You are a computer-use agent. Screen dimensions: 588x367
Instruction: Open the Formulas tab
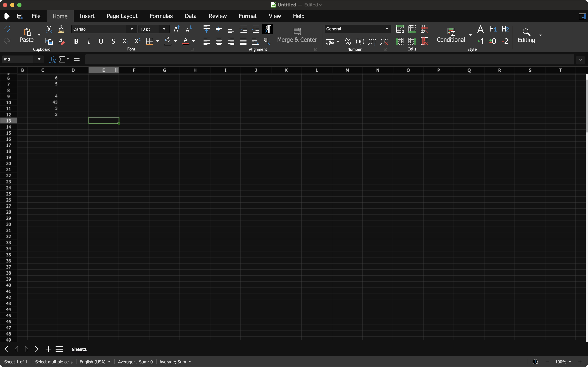point(161,16)
